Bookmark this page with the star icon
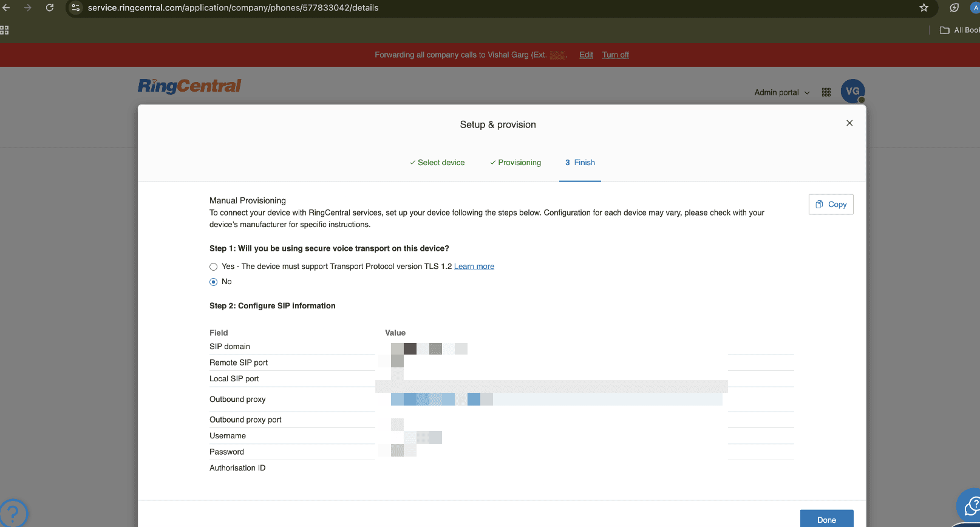 (924, 8)
